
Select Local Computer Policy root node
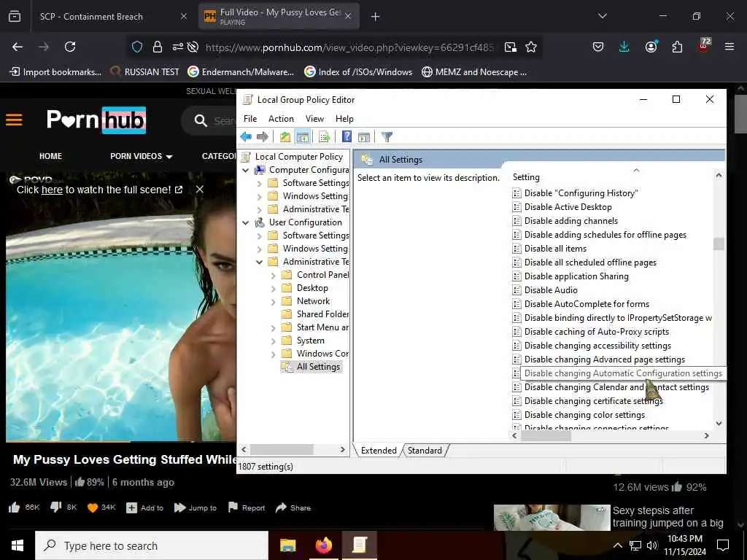pos(298,157)
